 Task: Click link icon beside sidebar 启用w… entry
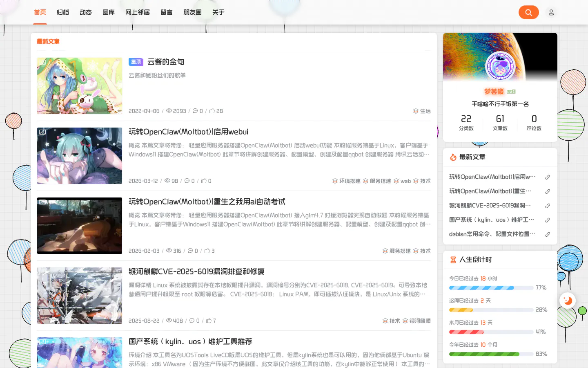pyautogui.click(x=548, y=177)
